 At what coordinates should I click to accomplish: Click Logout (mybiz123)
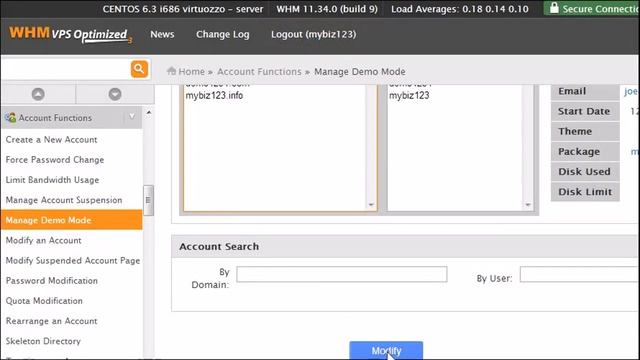[x=313, y=34]
